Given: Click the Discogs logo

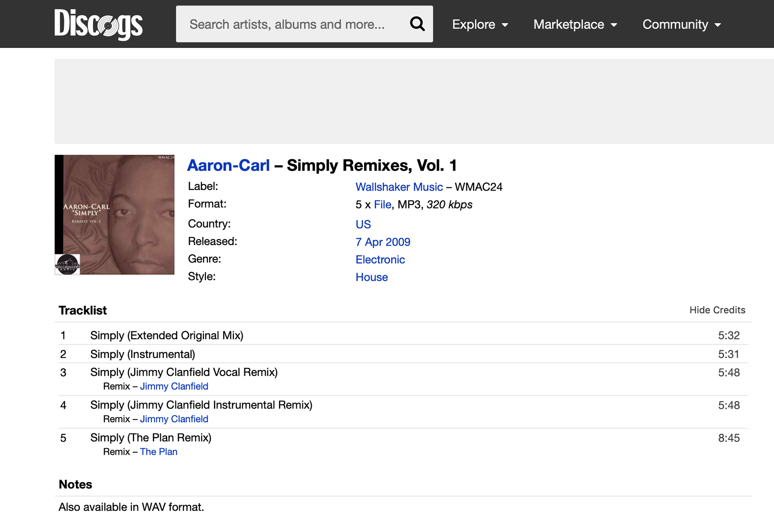Looking at the screenshot, I should tap(98, 24).
